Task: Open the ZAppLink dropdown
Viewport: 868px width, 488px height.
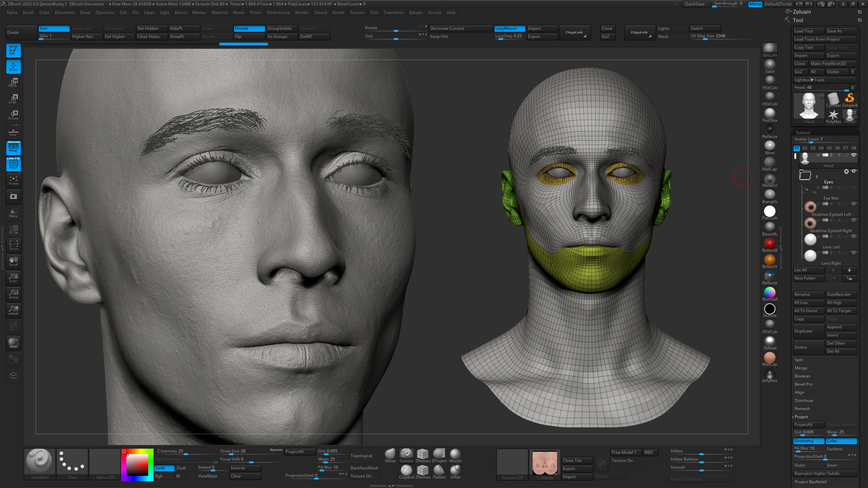Action: (x=575, y=32)
